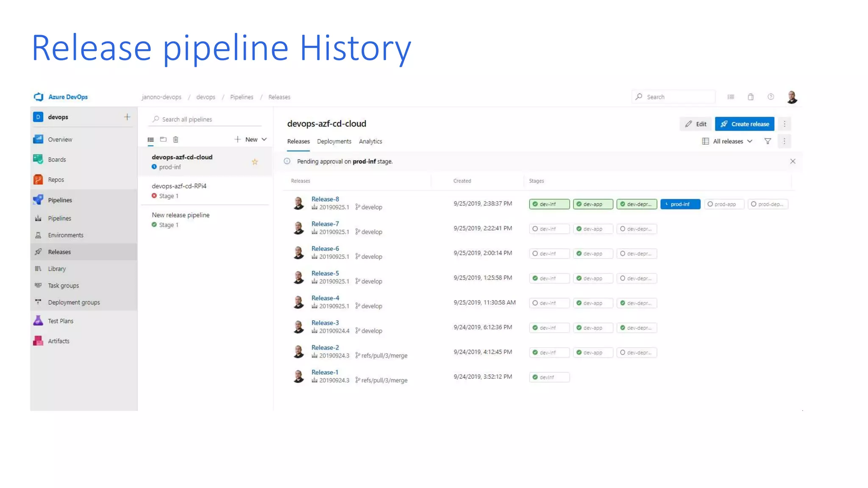
Task: Open the marketplace shopping bag icon
Action: pos(751,97)
